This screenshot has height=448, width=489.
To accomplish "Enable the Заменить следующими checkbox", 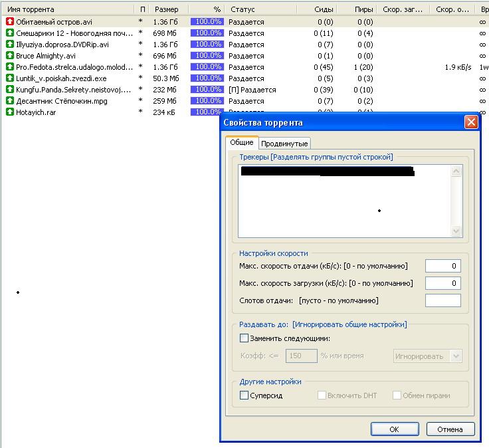I will click(x=244, y=338).
